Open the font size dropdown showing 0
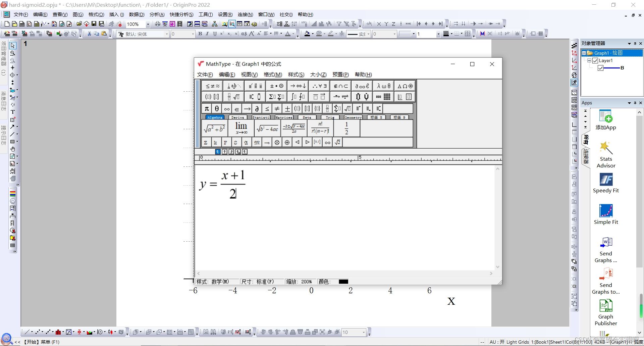 (x=193, y=34)
